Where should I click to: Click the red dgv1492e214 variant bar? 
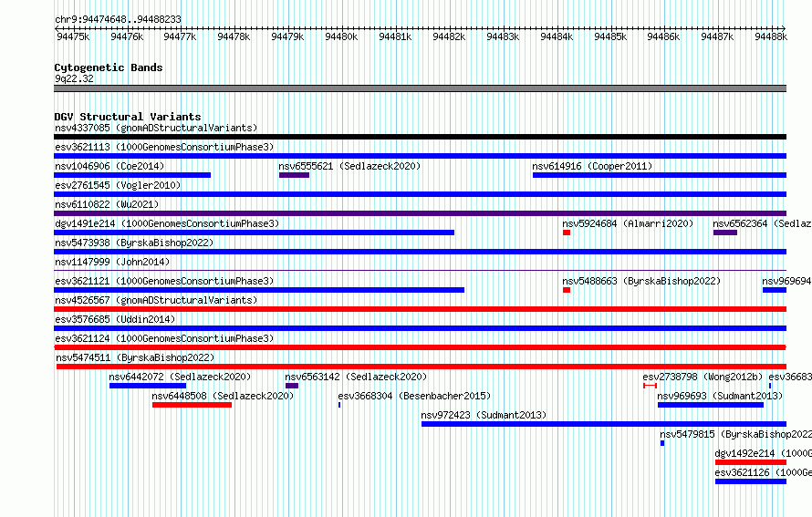pos(751,462)
